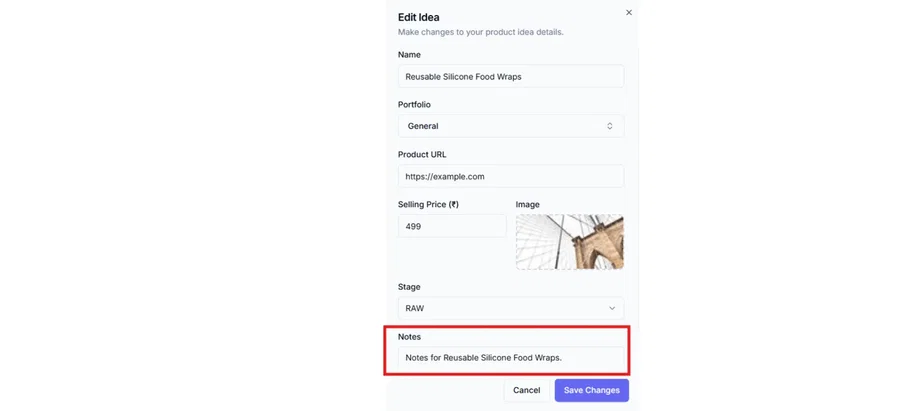Click the Notes label
The height and width of the screenshot is (411, 920).
click(x=409, y=337)
